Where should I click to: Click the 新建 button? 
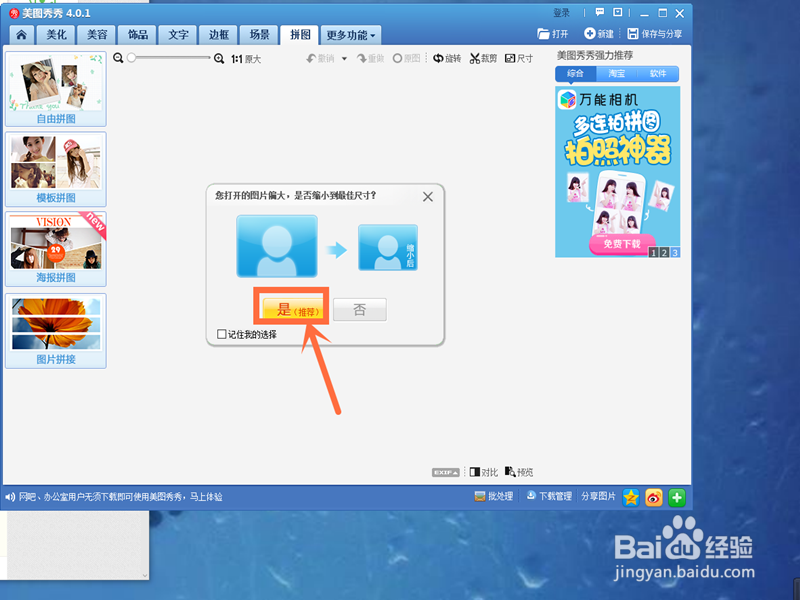tap(599, 34)
